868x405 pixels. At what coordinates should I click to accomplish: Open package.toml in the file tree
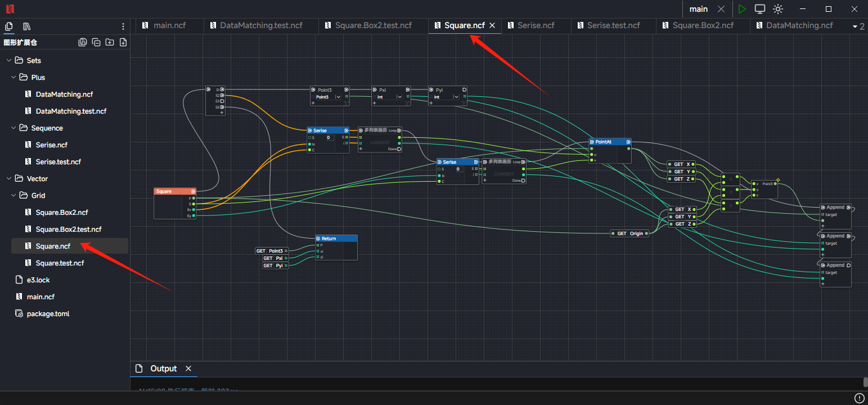click(48, 313)
